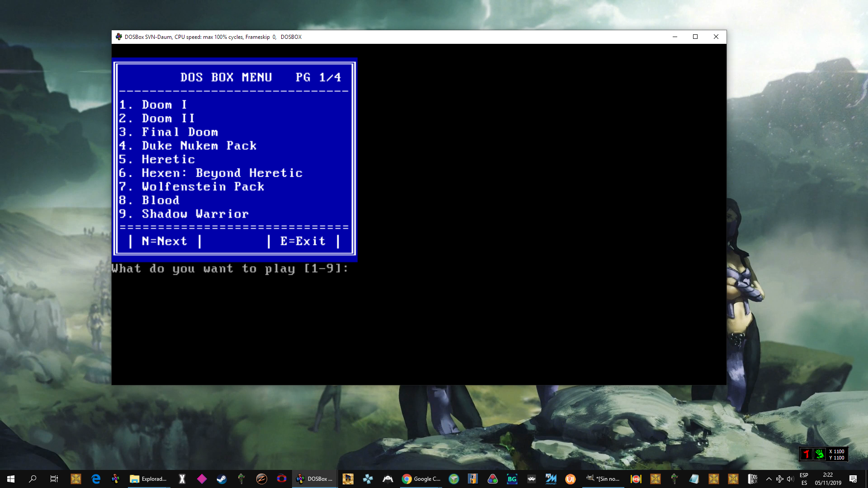
Task: Open the PPSSPP emulator icon
Action: (x=368, y=479)
